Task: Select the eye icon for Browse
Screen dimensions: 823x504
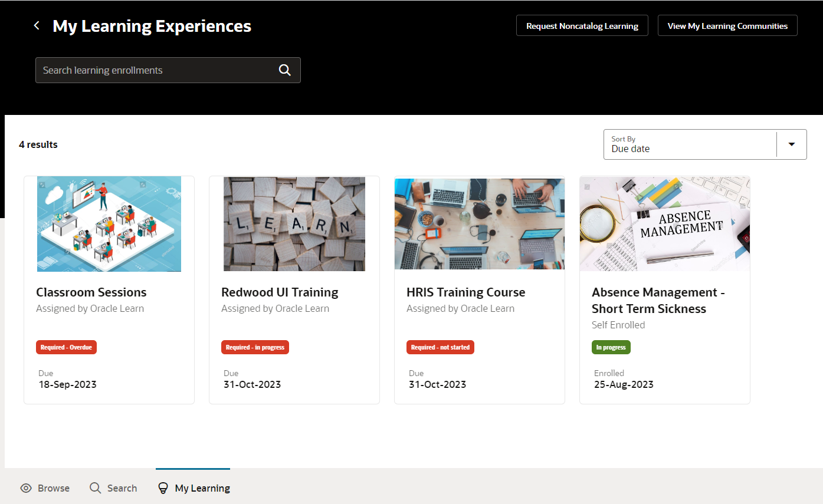Action: tap(26, 487)
